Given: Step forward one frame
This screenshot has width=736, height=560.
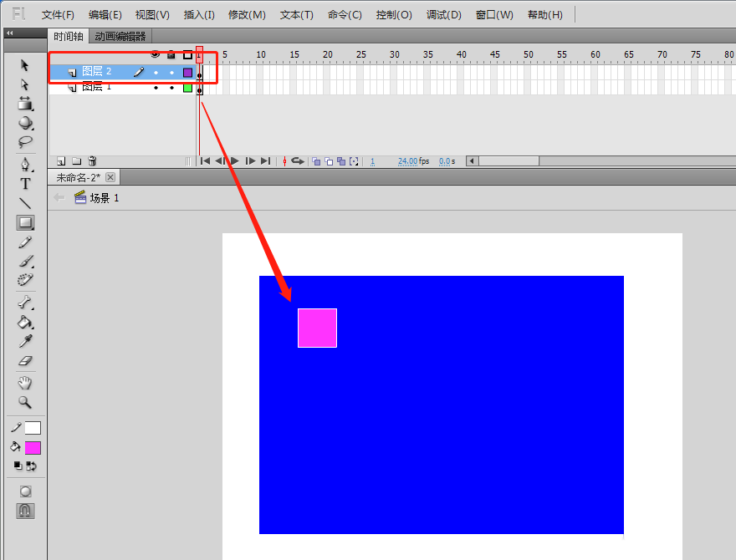Looking at the screenshot, I should click(x=250, y=160).
